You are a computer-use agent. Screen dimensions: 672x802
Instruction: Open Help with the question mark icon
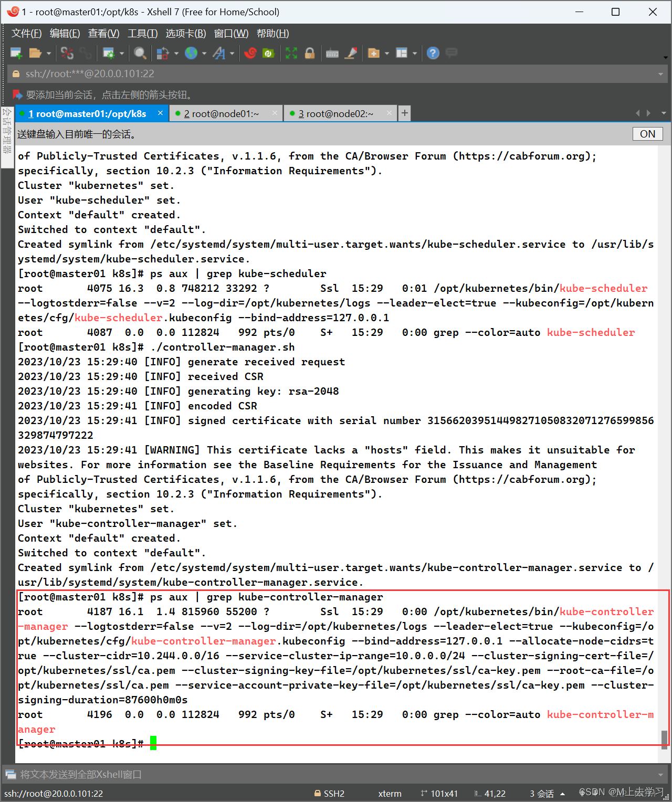click(433, 53)
